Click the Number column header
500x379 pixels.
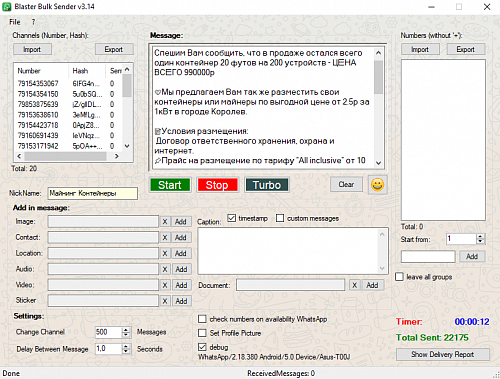[42, 71]
